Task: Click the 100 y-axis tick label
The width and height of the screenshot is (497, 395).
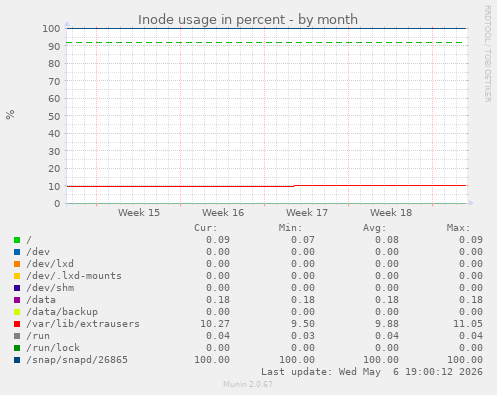Action: (51, 29)
